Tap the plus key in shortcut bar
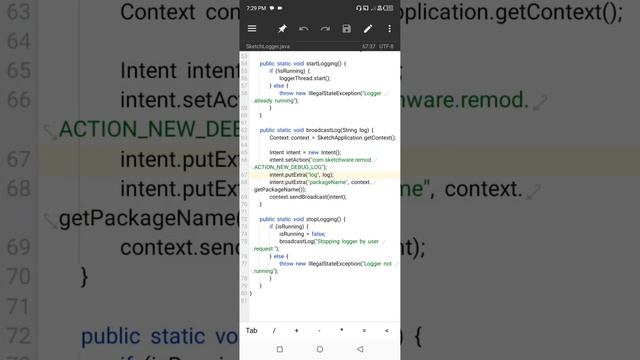 296,331
